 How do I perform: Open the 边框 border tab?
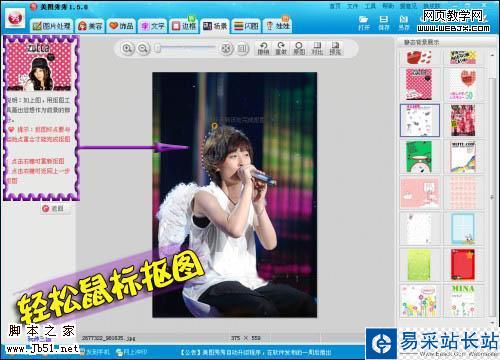[184, 26]
